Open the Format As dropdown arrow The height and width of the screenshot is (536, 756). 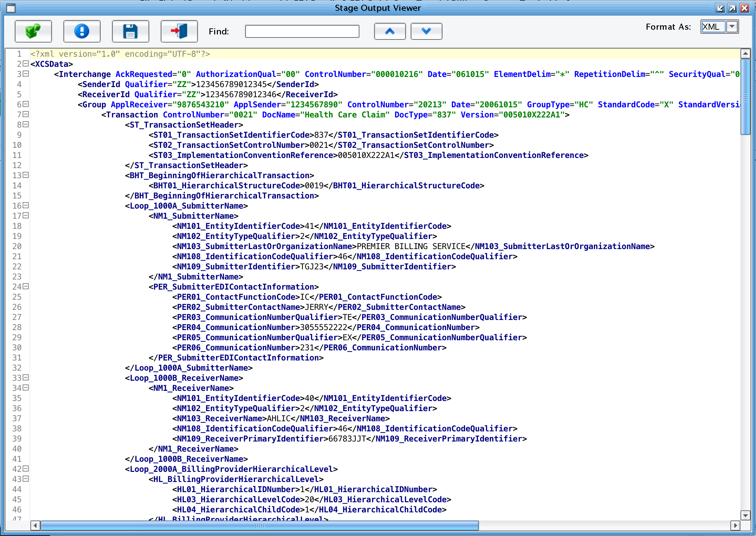732,27
